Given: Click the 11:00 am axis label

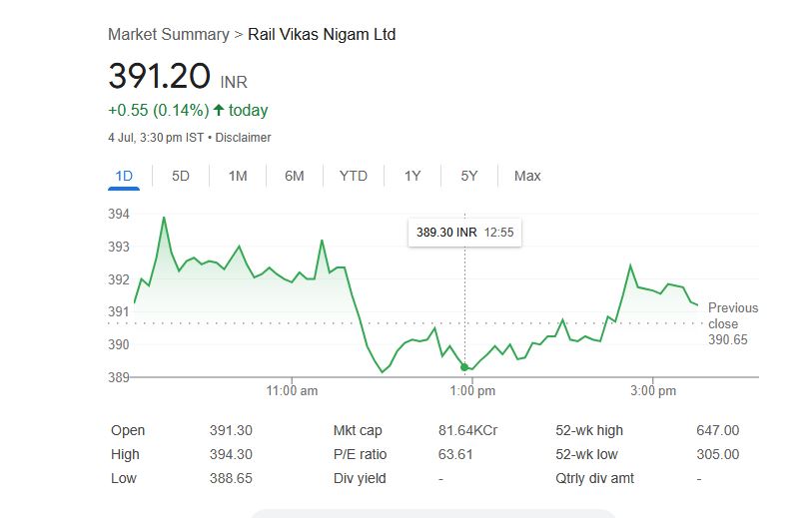Looking at the screenshot, I should tap(293, 391).
